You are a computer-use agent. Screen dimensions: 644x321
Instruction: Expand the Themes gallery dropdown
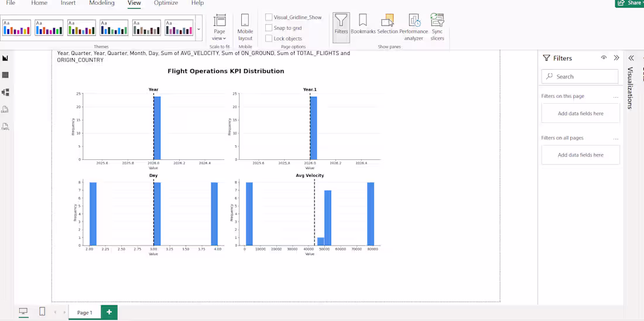pos(199,29)
